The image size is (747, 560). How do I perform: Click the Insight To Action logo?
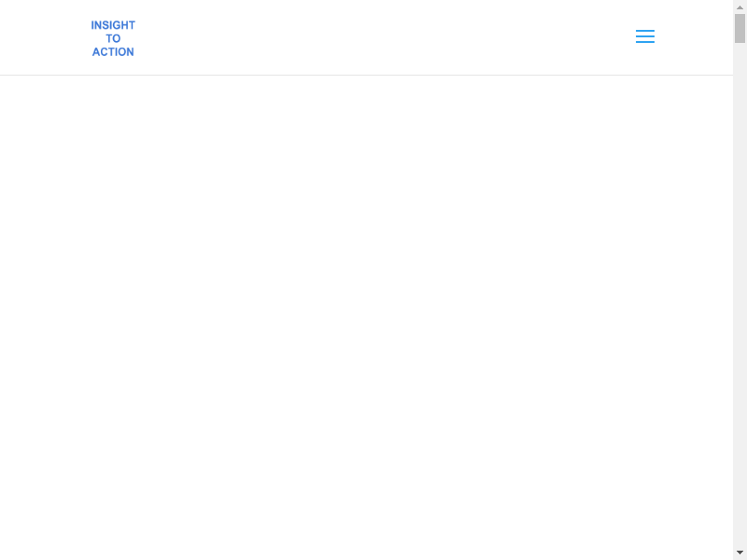click(113, 38)
